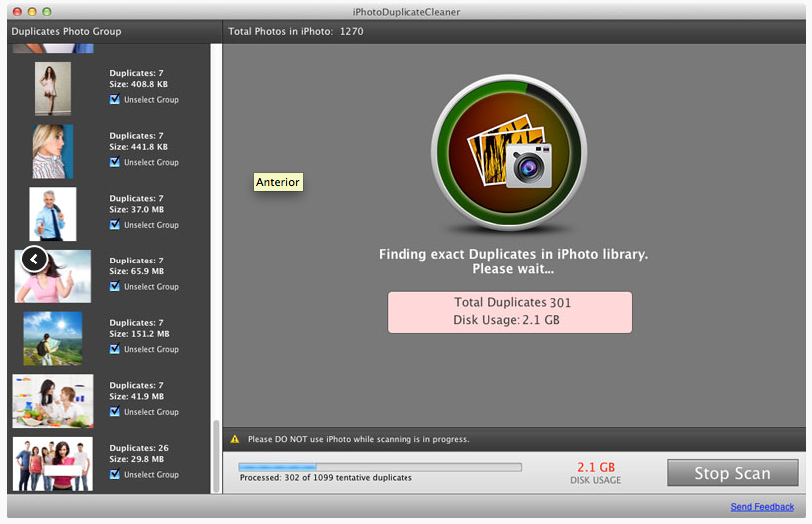Click the Total Duplicates 301 summary box
Image resolution: width=812 pixels, height=524 pixels.
(509, 312)
